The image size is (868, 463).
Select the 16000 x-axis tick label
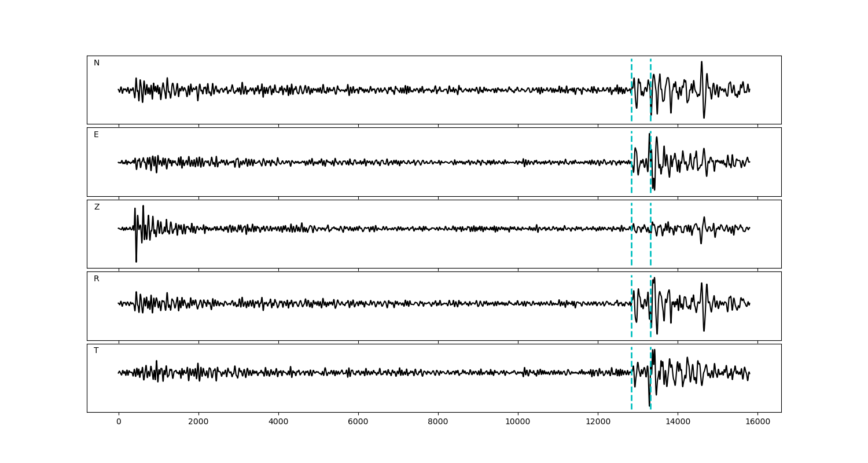click(757, 422)
